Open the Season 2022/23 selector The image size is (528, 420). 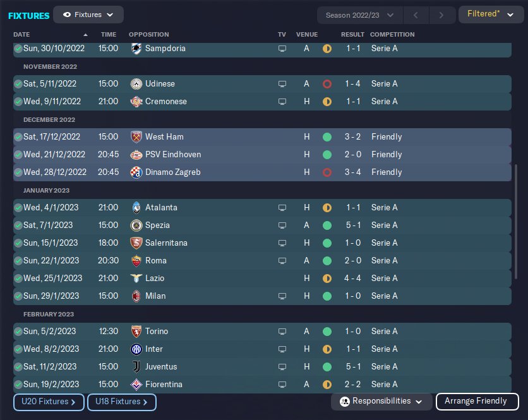pyautogui.click(x=359, y=15)
